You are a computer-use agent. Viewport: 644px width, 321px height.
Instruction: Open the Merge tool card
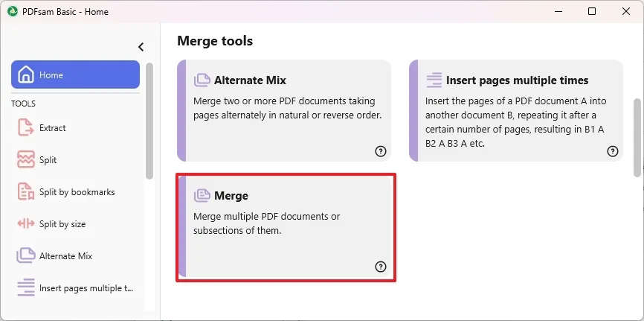coord(286,227)
